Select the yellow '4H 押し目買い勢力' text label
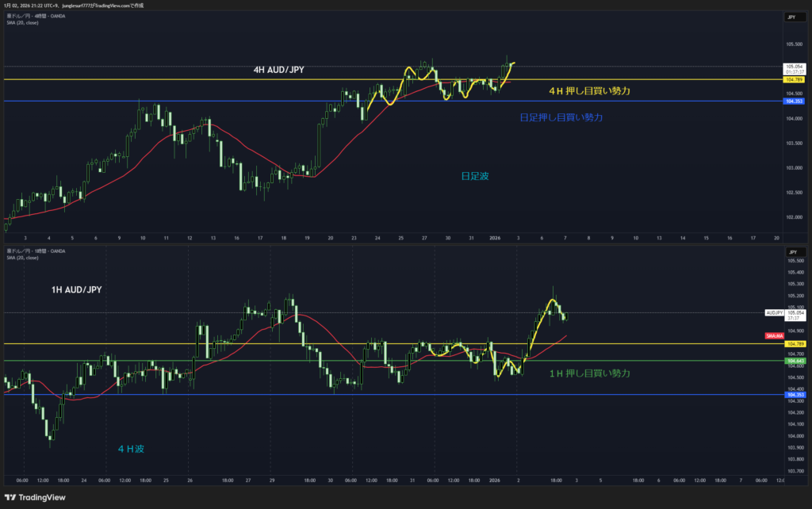The image size is (812, 509). [x=589, y=91]
